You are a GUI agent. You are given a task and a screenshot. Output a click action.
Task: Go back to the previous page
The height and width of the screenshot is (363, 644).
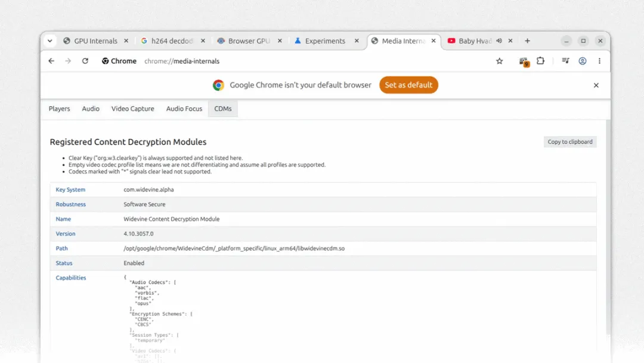click(x=51, y=61)
